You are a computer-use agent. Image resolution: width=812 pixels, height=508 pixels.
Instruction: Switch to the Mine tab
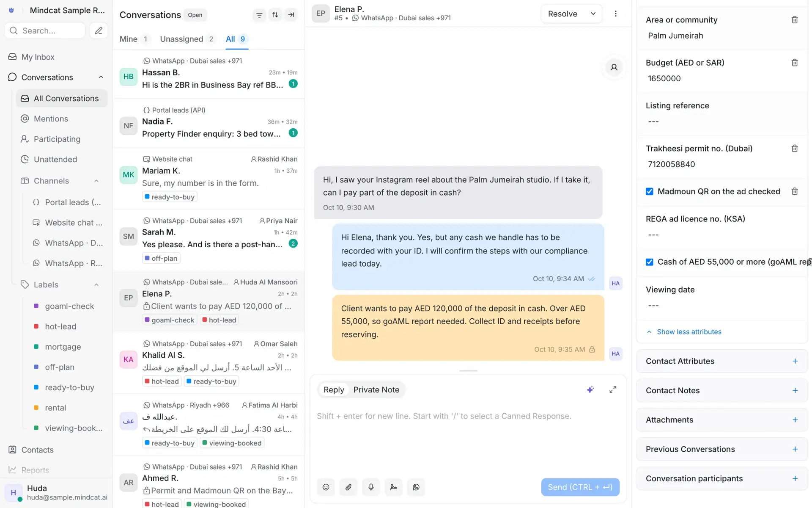click(134, 39)
